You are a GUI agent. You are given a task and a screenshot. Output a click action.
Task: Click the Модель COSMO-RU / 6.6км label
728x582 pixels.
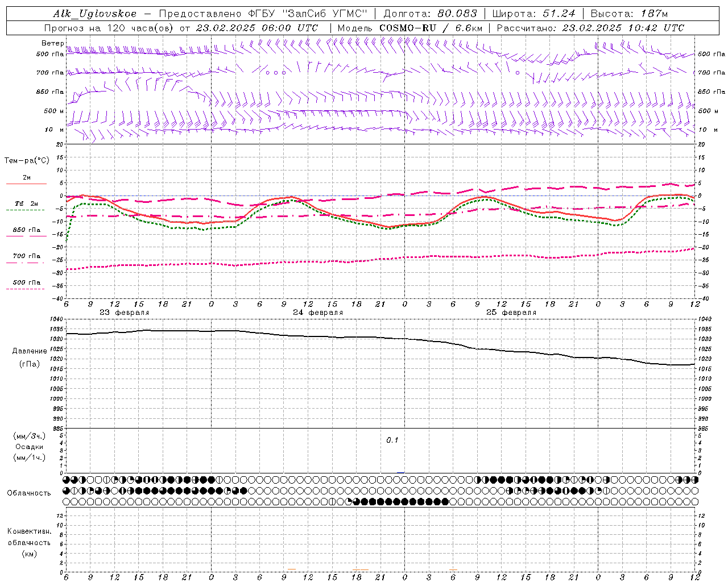tap(410, 28)
